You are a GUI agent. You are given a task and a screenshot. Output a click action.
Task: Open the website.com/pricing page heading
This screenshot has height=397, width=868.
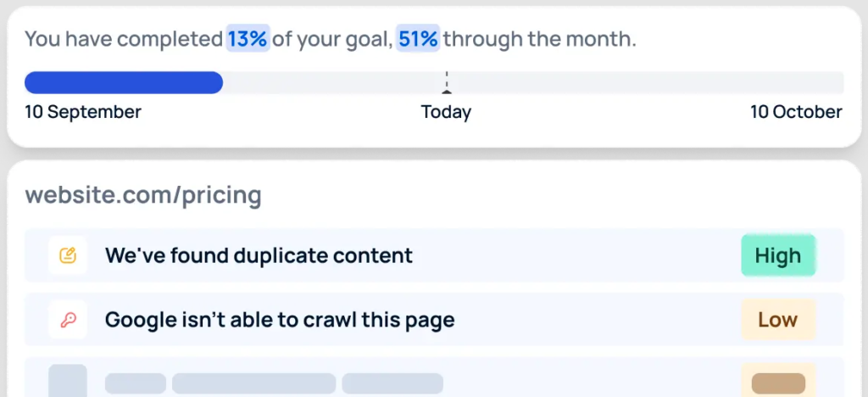[143, 195]
